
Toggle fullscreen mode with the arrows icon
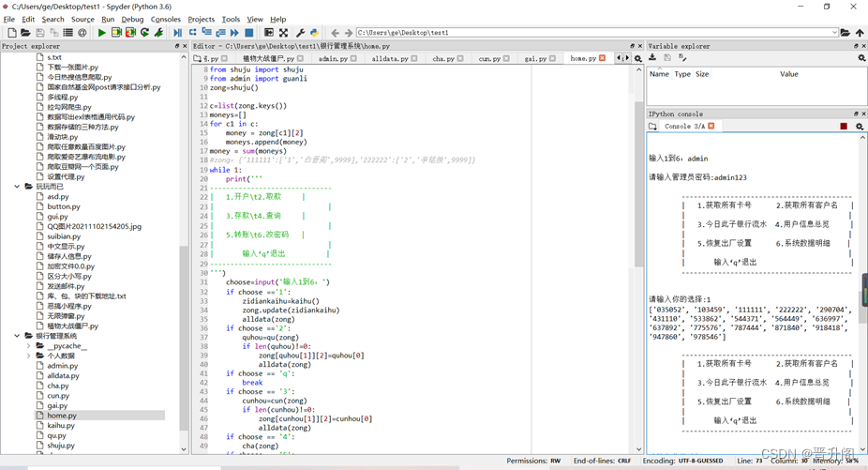[283, 33]
